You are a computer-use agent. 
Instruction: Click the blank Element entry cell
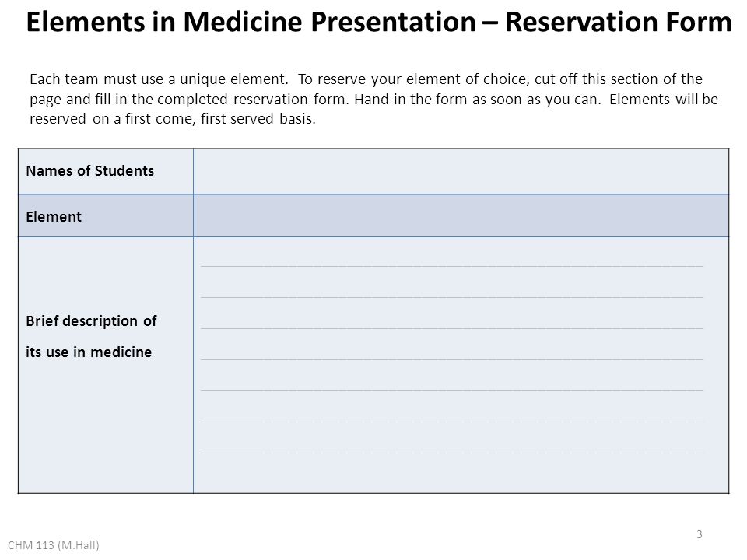coord(461,215)
